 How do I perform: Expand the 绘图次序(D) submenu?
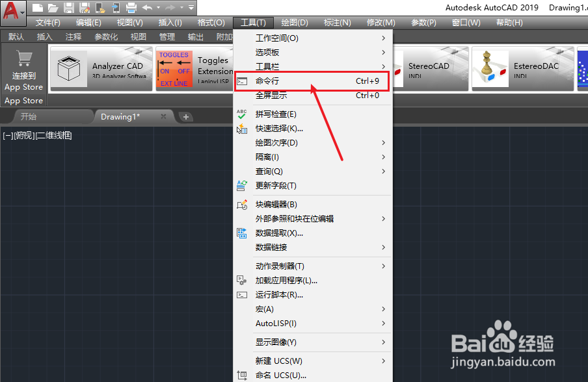313,143
